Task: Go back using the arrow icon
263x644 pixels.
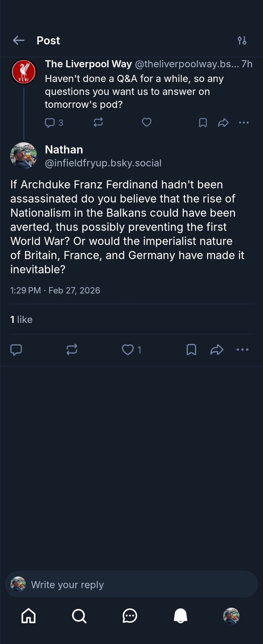Action: pos(19,40)
